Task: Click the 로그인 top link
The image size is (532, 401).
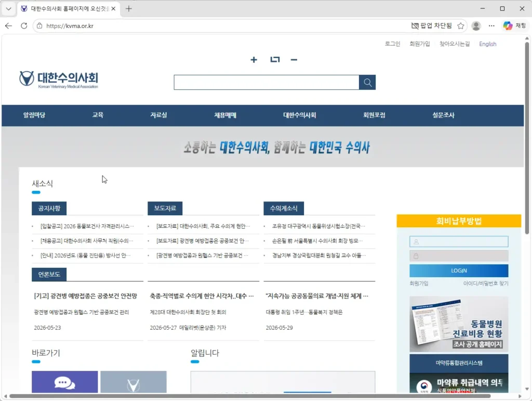Action: tap(393, 44)
